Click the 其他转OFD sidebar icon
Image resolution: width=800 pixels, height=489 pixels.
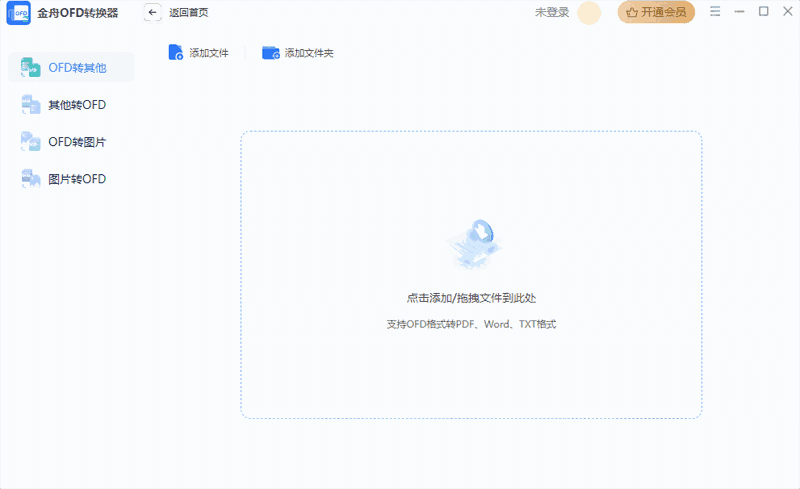pos(30,105)
